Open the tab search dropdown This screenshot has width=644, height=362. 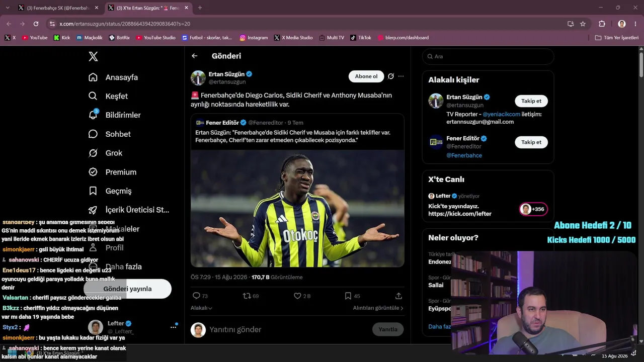point(9,8)
